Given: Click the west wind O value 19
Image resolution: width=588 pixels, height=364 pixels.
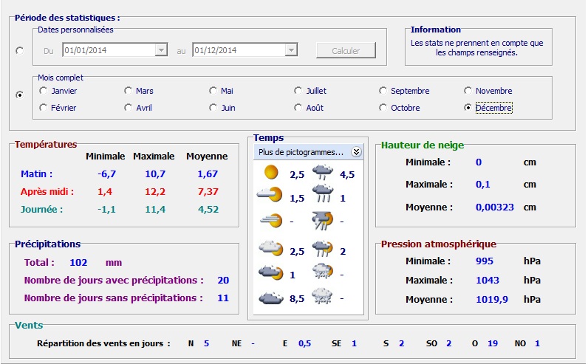Looking at the screenshot, I should point(493,343).
